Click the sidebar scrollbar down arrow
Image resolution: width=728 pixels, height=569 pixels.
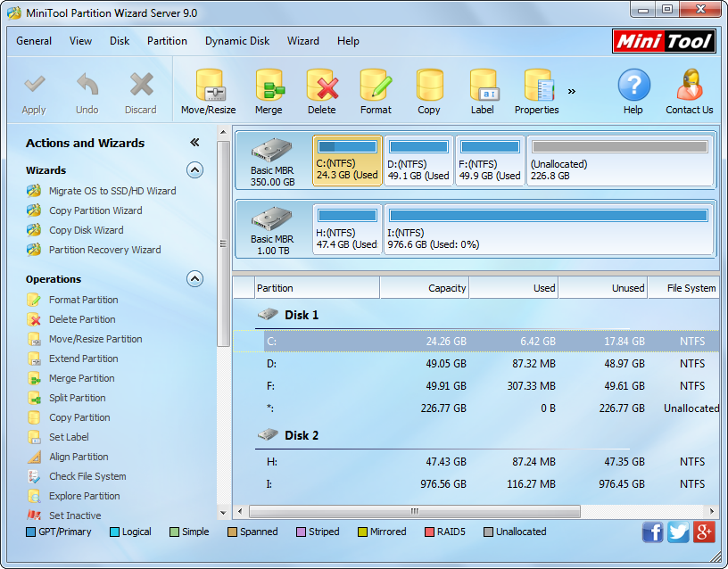point(223,513)
